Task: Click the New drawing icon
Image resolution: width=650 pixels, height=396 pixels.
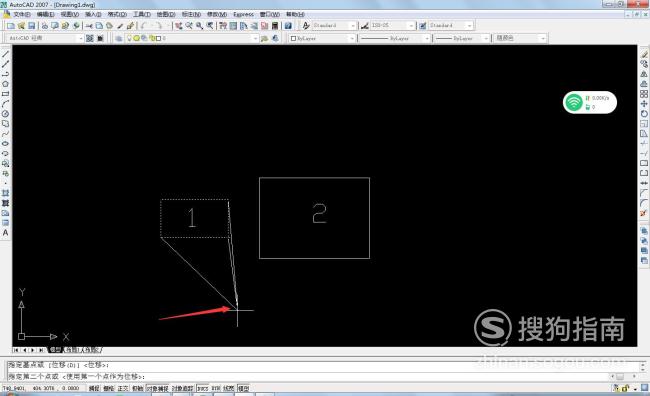Action: (11, 26)
